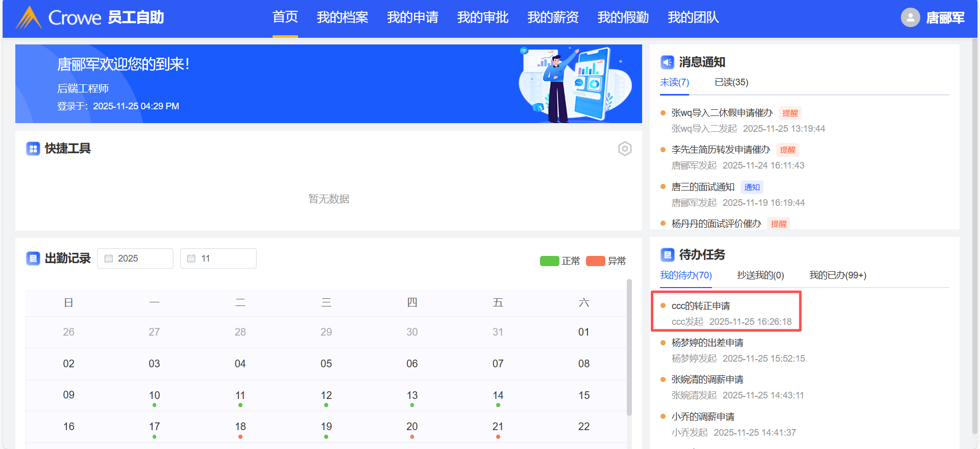Switch to 抄送我的(0) tab
The image size is (980, 449).
pyautogui.click(x=760, y=275)
